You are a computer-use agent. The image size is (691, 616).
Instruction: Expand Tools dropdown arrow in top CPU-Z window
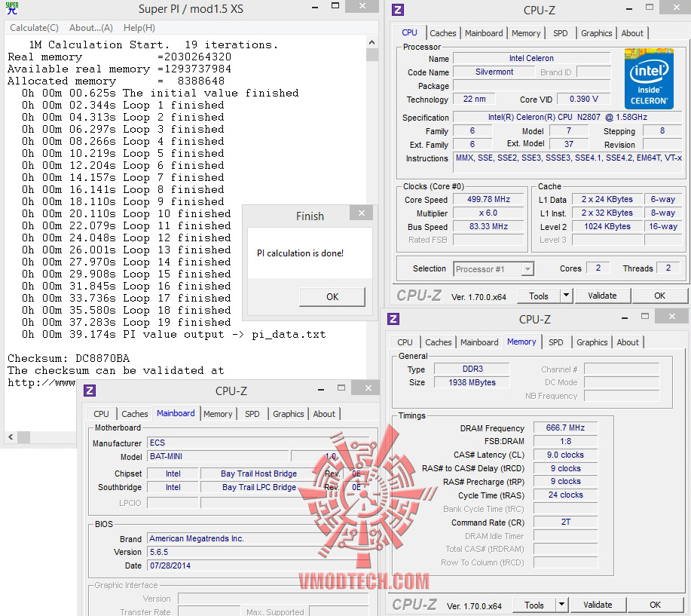click(566, 296)
